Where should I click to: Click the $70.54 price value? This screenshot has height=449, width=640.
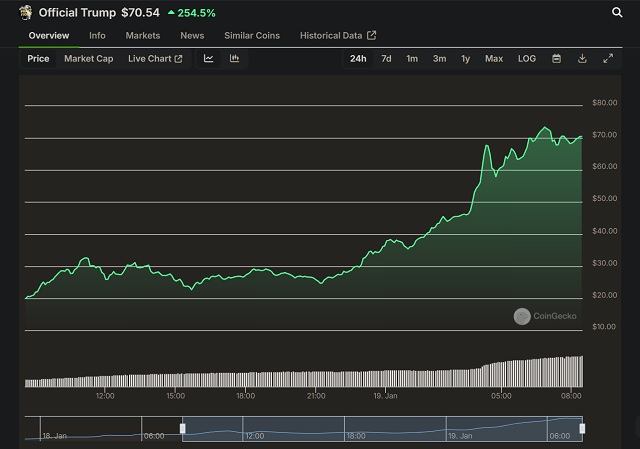click(x=140, y=13)
